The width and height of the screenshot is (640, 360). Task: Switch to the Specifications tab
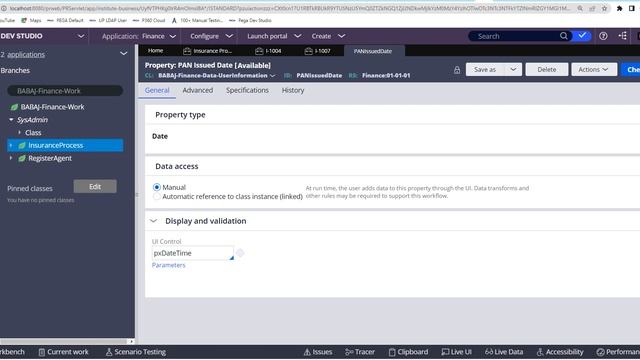[x=247, y=90]
